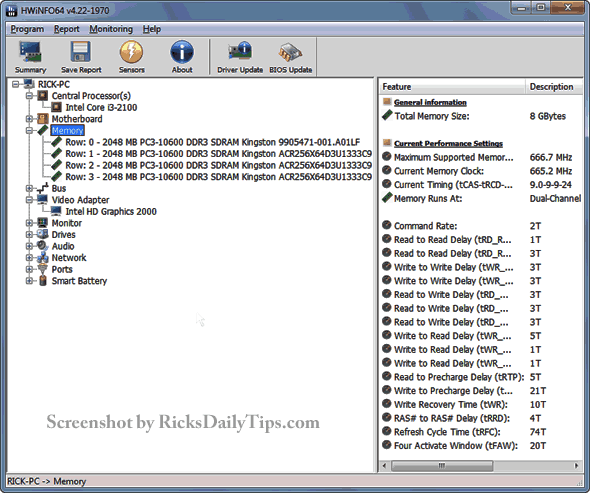Click the Smart Battery icon

(43, 281)
